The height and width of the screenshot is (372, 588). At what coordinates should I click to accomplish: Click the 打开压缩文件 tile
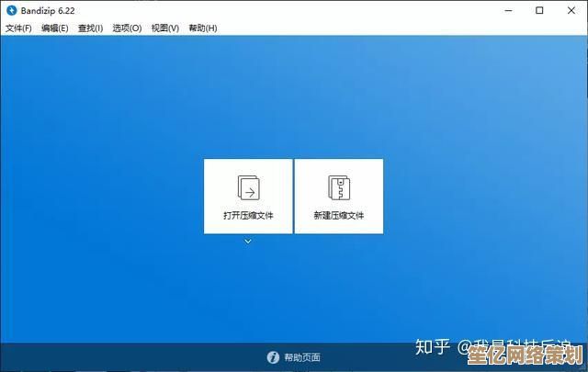coord(248,197)
